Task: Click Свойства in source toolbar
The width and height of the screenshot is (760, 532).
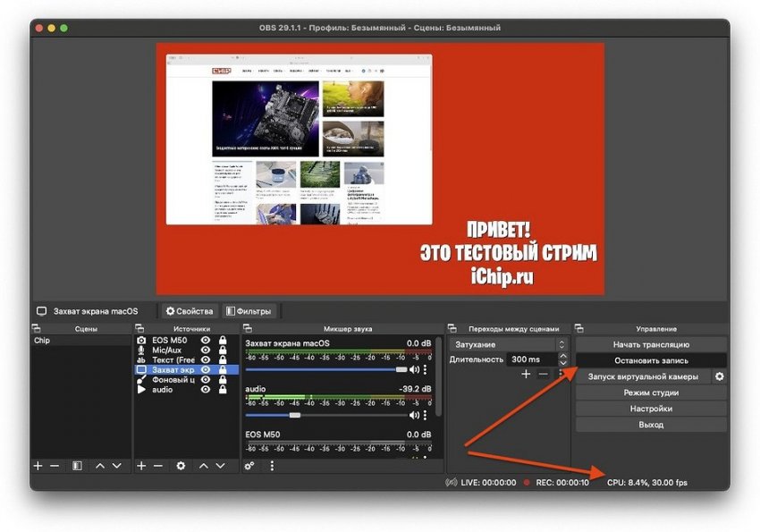Action: click(189, 311)
